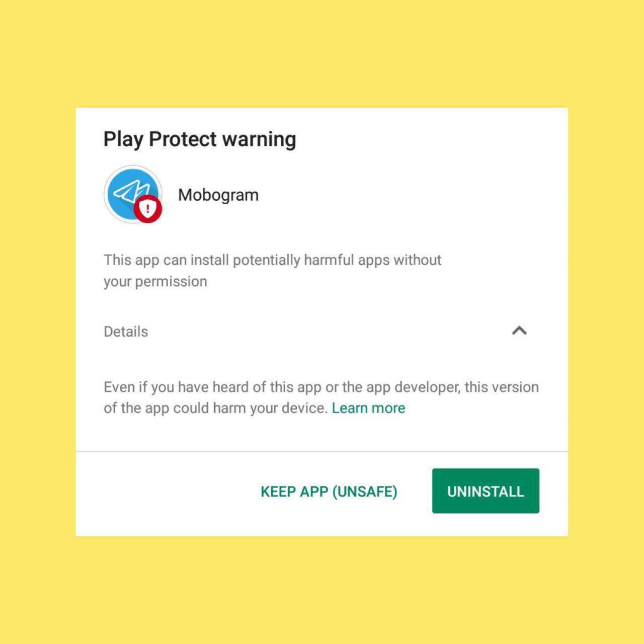644x644 pixels.
Task: Click the 'Even if you have heard' explanation text
Action: click(x=321, y=397)
